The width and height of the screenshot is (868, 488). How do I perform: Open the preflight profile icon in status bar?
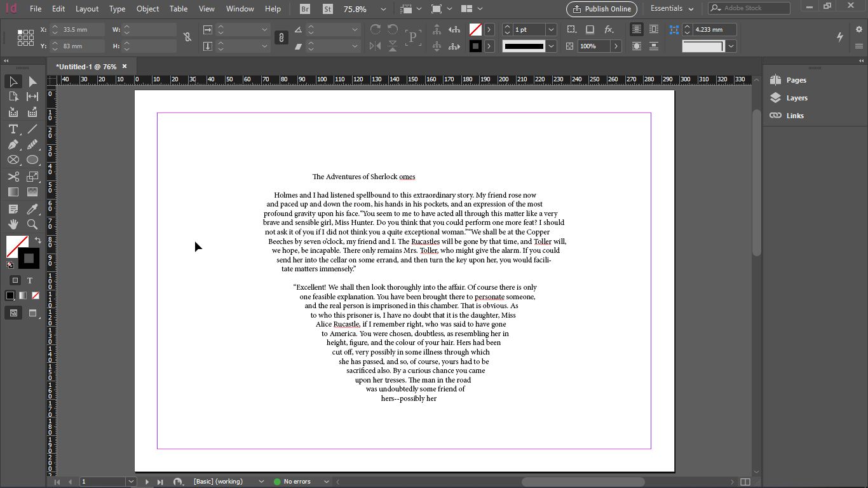point(179,482)
